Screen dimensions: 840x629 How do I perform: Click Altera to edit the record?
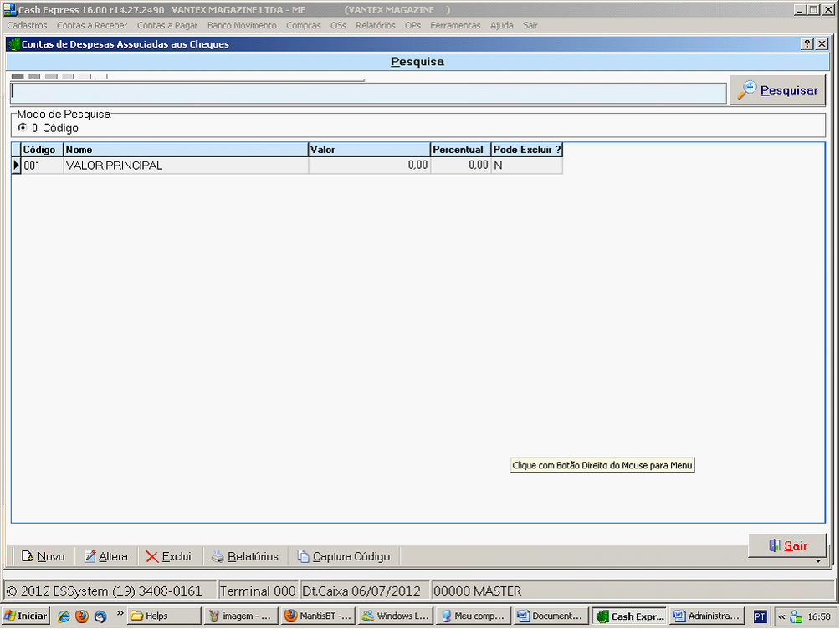tap(105, 556)
